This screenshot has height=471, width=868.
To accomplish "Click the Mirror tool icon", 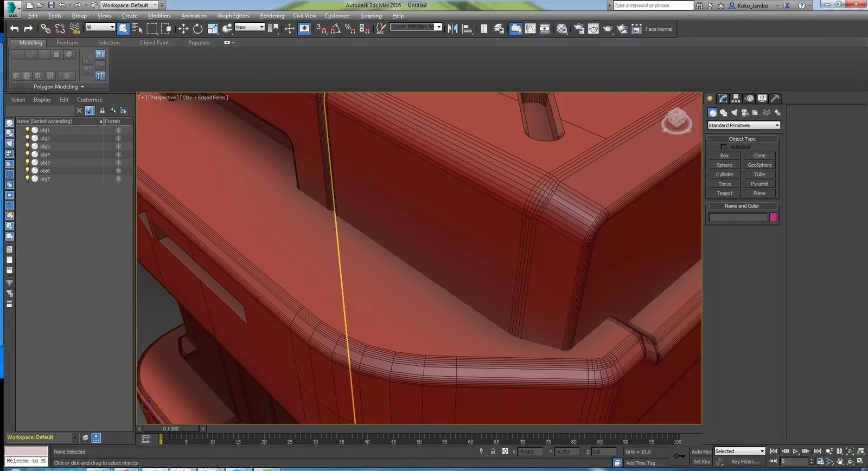I will [452, 29].
